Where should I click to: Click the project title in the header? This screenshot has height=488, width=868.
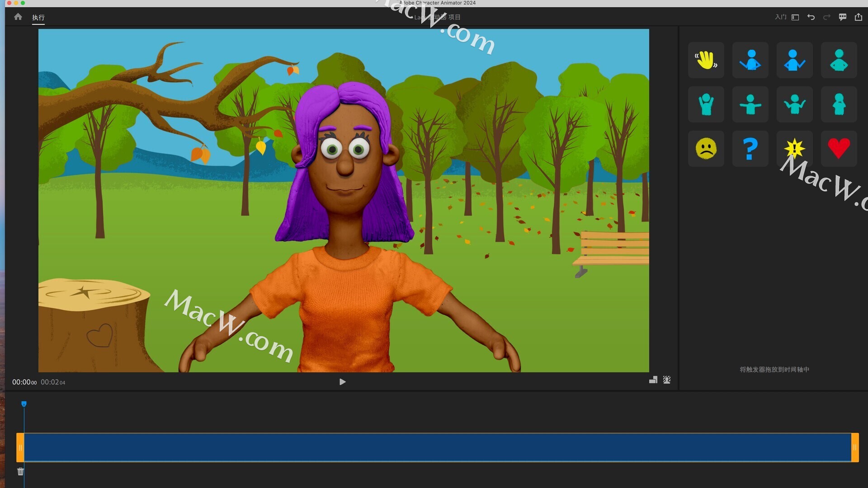point(437,17)
